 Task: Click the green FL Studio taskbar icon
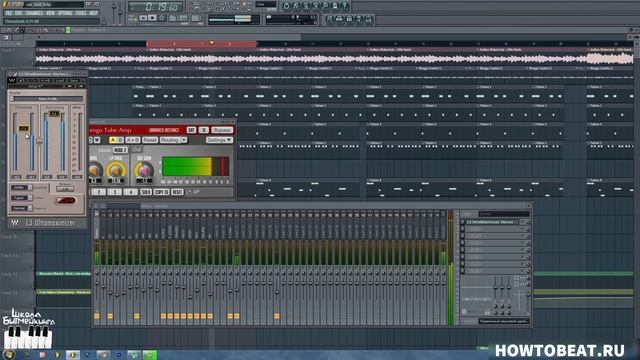(x=149, y=355)
